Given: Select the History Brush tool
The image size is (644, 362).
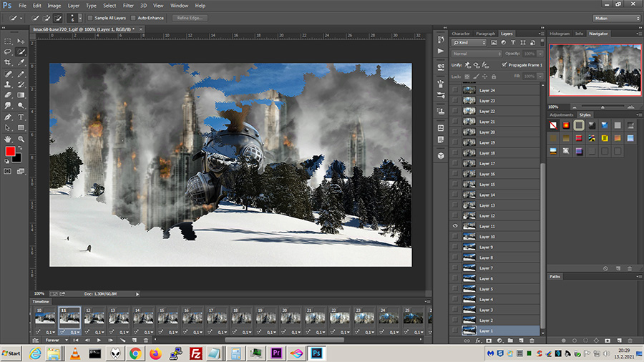Looking at the screenshot, I should [21, 84].
